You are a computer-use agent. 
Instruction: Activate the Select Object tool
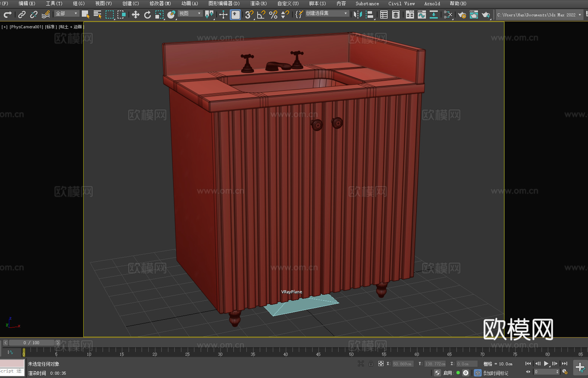click(85, 14)
